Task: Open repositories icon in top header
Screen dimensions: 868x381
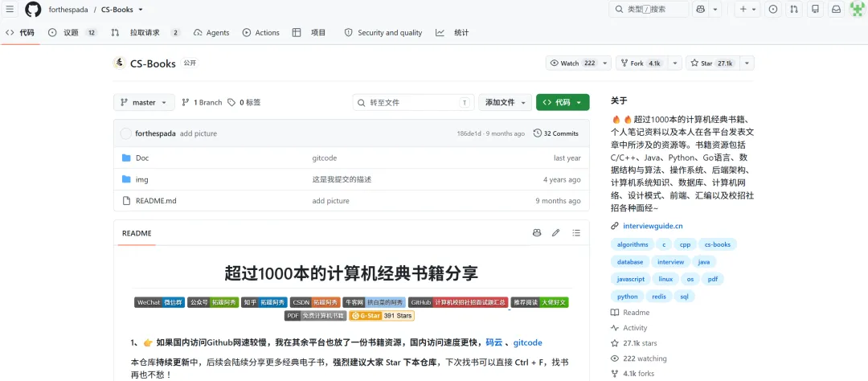Action: pyautogui.click(x=816, y=10)
